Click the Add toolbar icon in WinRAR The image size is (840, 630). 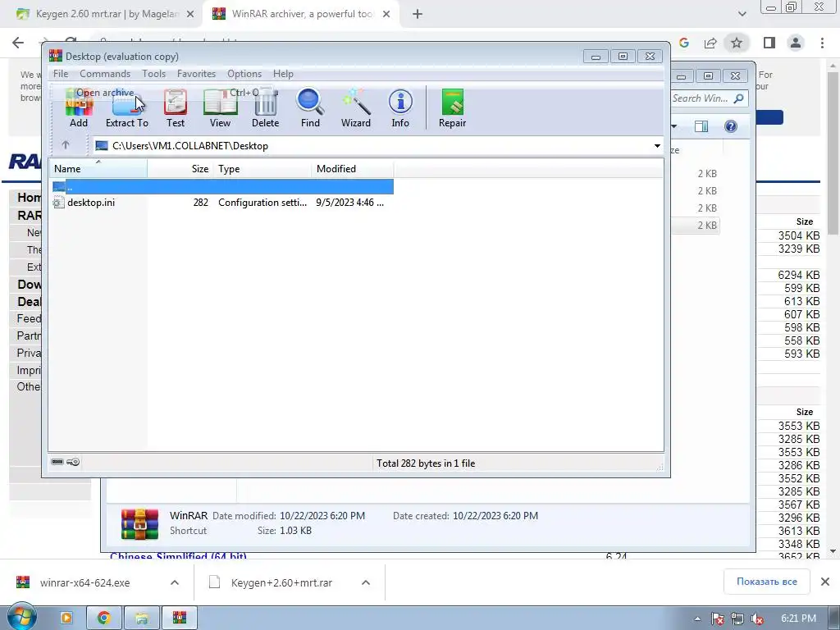point(79,107)
